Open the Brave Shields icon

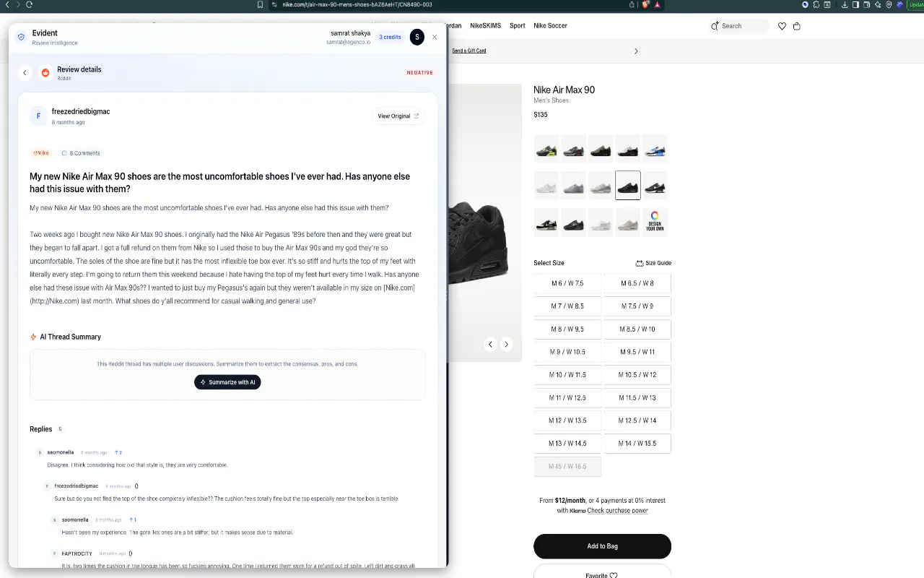[x=646, y=4]
